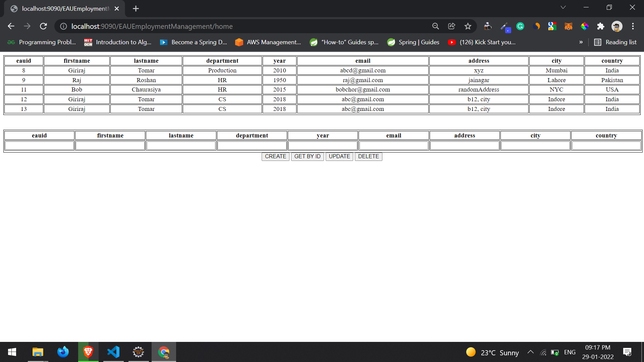Open the MetaMask fox extension
The width and height of the screenshot is (644, 362).
pos(568,26)
